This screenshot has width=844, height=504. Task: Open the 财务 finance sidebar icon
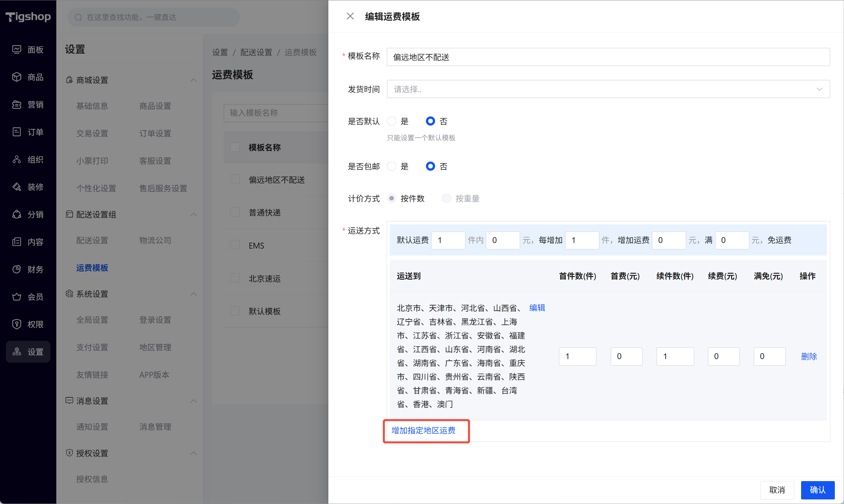pos(17,269)
